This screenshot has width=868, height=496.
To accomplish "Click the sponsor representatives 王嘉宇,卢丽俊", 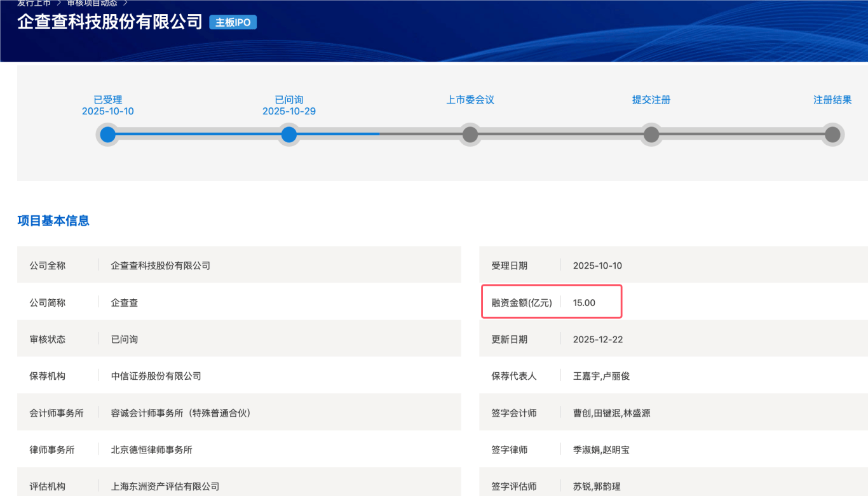I will [602, 376].
